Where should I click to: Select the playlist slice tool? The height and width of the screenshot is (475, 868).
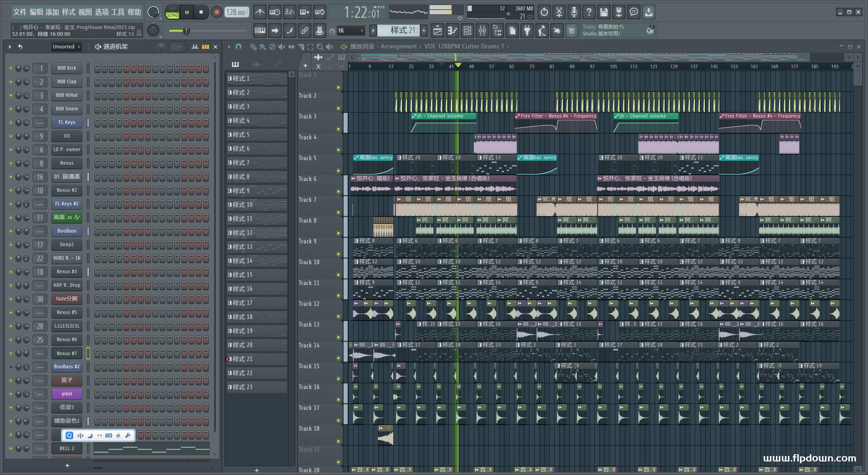pos(301,47)
